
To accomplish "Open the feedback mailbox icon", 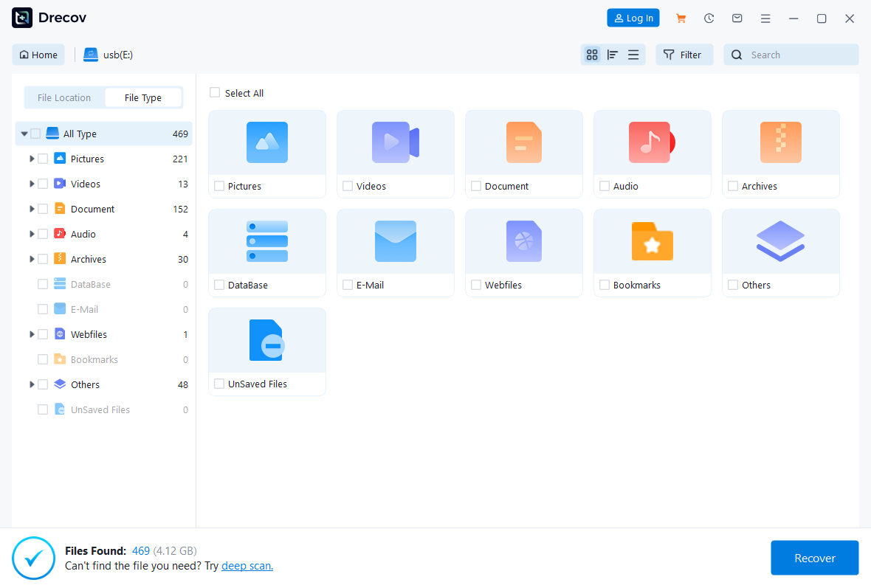I will [737, 18].
